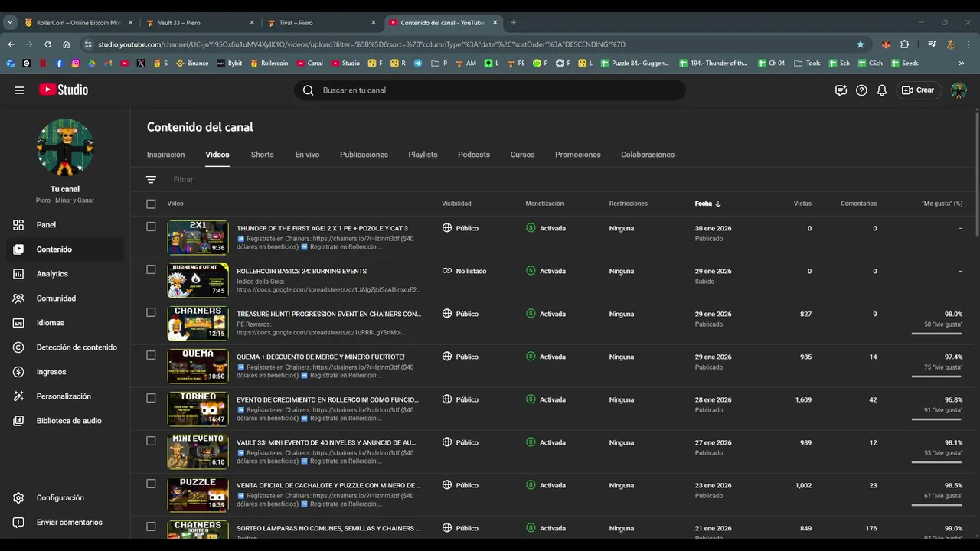Open video title QUEMA + DESCUENTO DE MERGE
The image size is (980, 551).
pyautogui.click(x=321, y=357)
